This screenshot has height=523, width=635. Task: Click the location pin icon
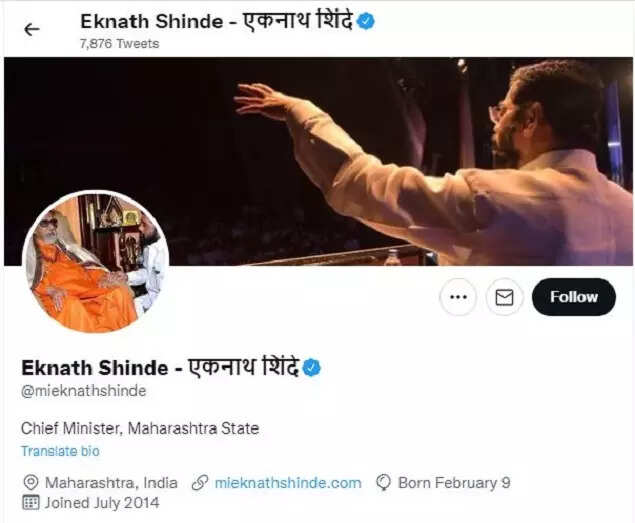[31, 482]
